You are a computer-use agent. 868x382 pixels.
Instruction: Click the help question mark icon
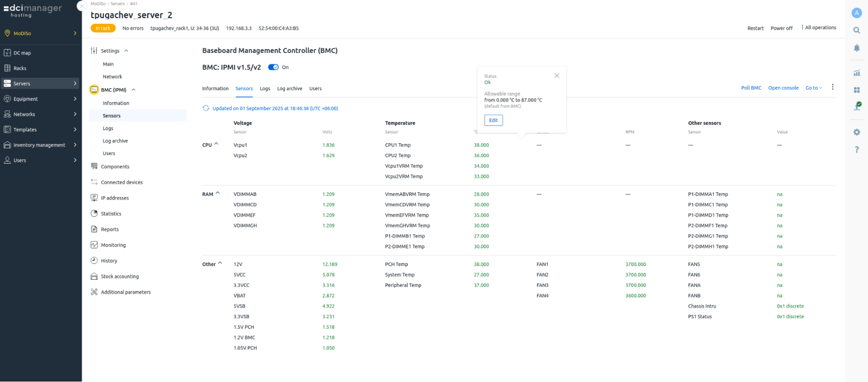(856, 150)
